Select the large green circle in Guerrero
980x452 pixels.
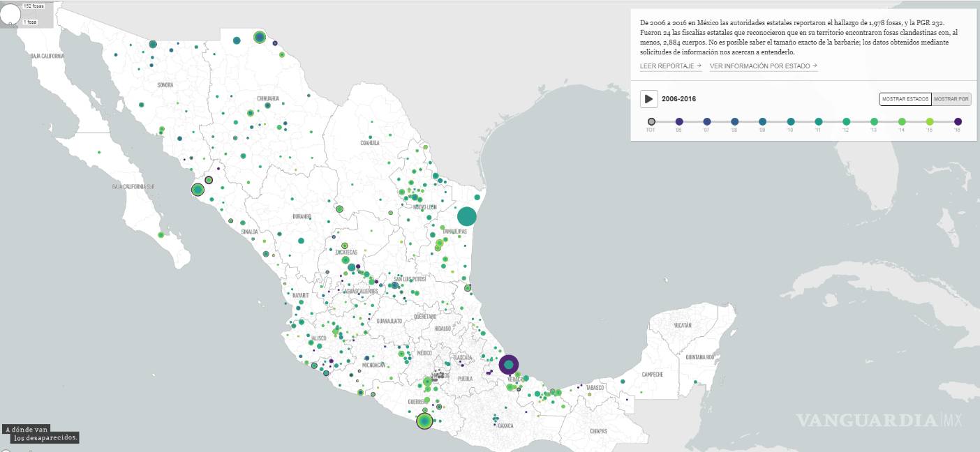click(x=424, y=421)
